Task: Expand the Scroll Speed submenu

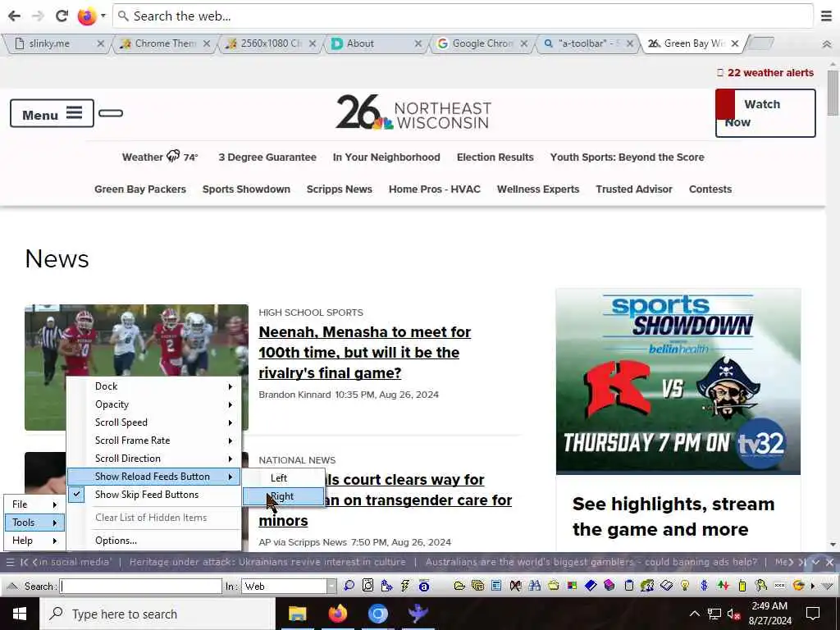Action: [x=154, y=422]
